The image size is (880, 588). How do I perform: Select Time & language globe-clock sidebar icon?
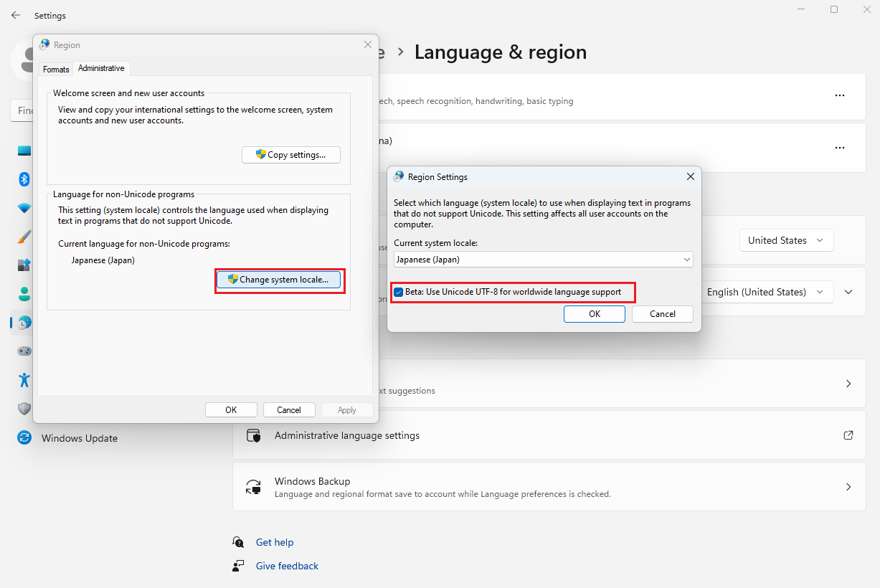point(24,323)
